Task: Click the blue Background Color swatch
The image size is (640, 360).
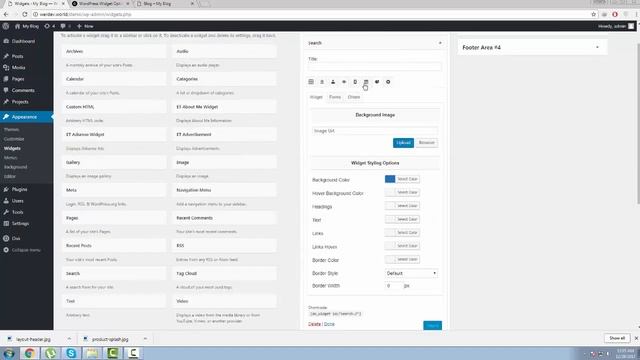Action: pos(390,179)
